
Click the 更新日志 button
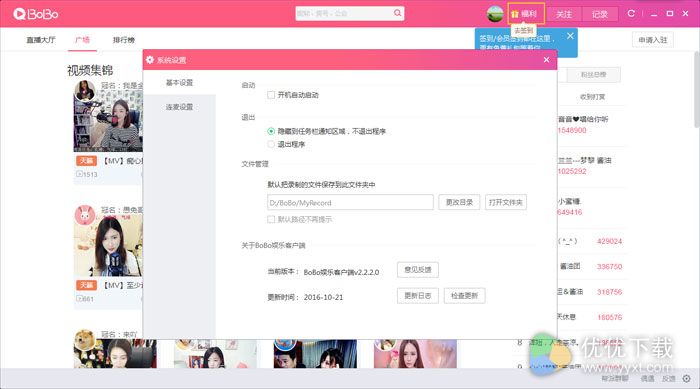pos(418,296)
